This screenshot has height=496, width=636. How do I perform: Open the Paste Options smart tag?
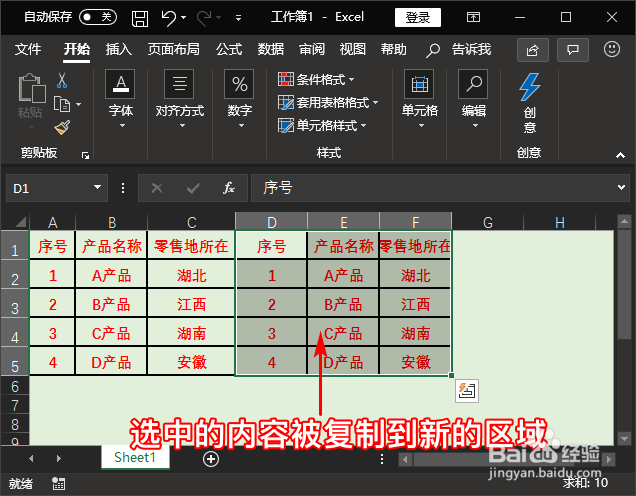467,391
